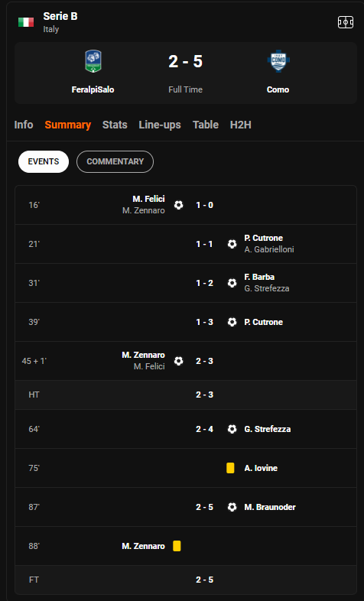Click P. Cutrone's name at 39'
The width and height of the screenshot is (364, 601).
[x=264, y=322]
